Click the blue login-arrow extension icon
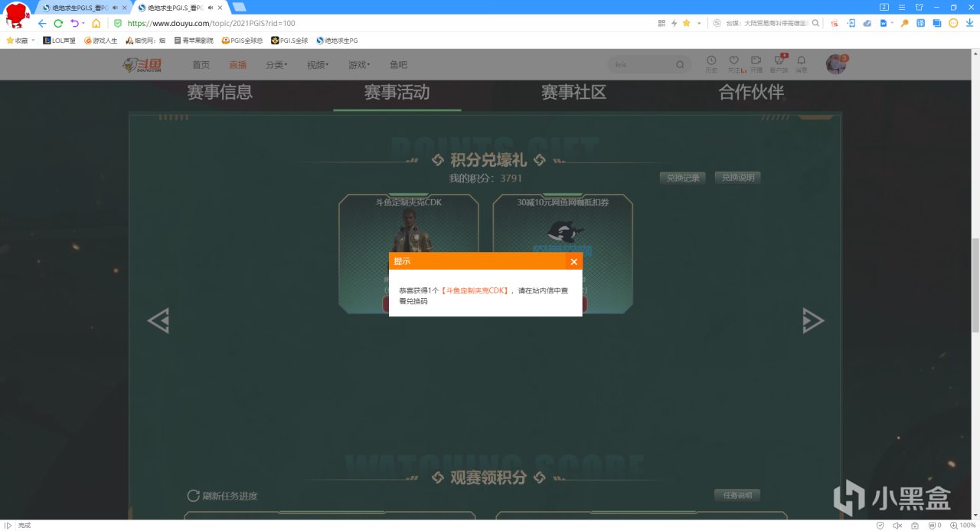The image size is (980, 531). 851,23
